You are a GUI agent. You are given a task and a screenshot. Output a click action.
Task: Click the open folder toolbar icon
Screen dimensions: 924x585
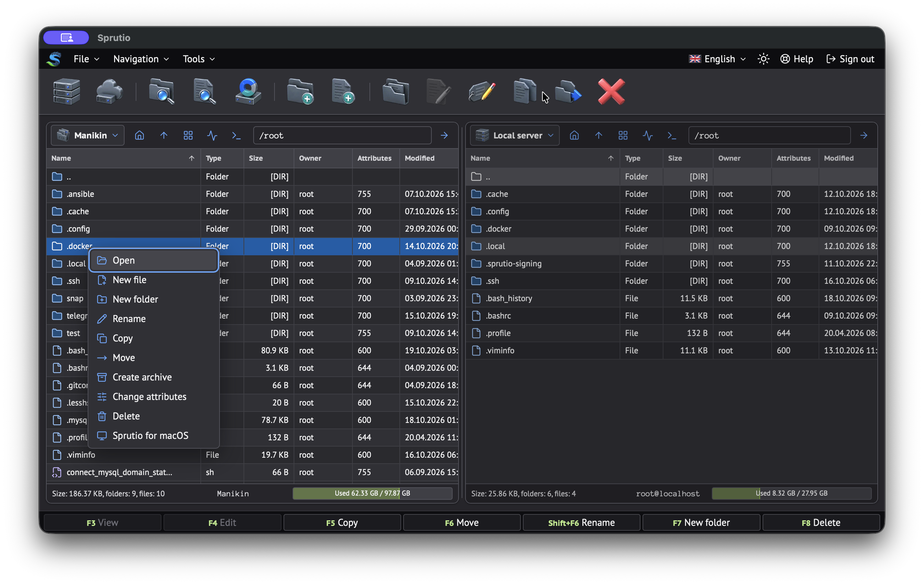click(396, 92)
